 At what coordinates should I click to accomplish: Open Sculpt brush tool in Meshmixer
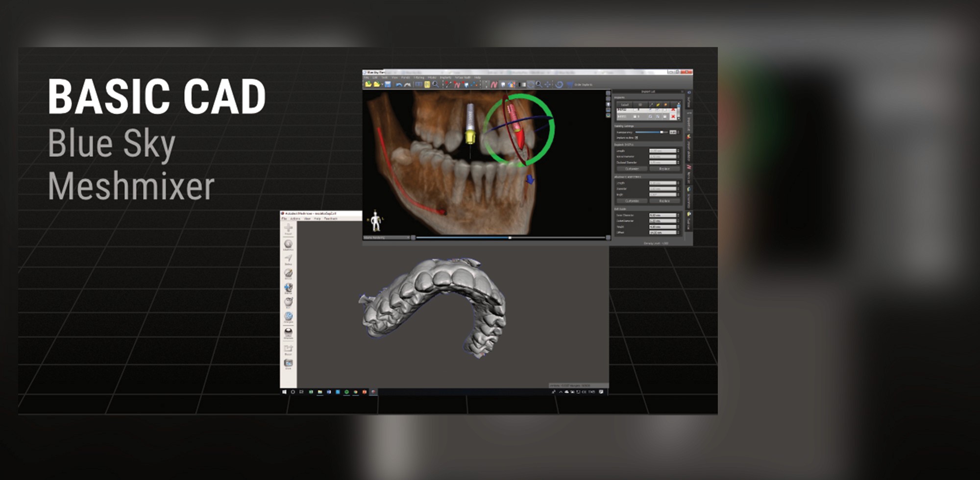[288, 274]
